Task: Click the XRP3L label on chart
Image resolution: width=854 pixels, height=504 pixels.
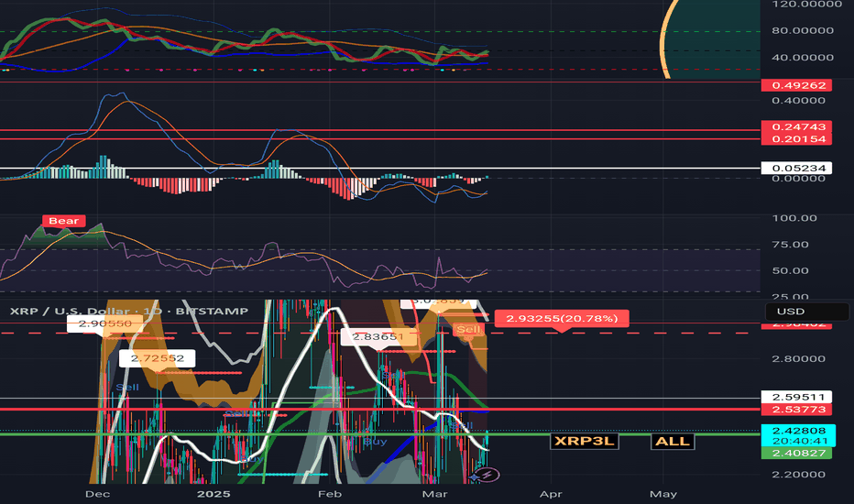Action: (584, 441)
